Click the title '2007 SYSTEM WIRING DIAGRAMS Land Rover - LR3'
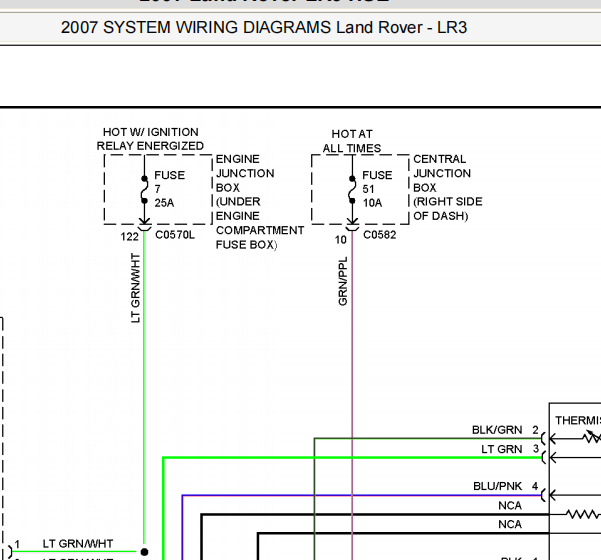The width and height of the screenshot is (601, 560). (264, 28)
